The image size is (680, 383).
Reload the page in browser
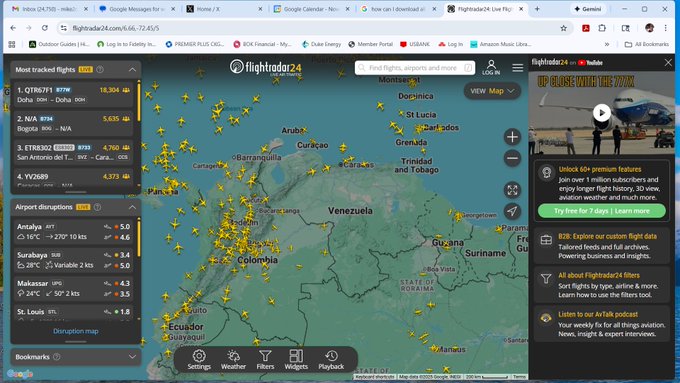click(45, 28)
